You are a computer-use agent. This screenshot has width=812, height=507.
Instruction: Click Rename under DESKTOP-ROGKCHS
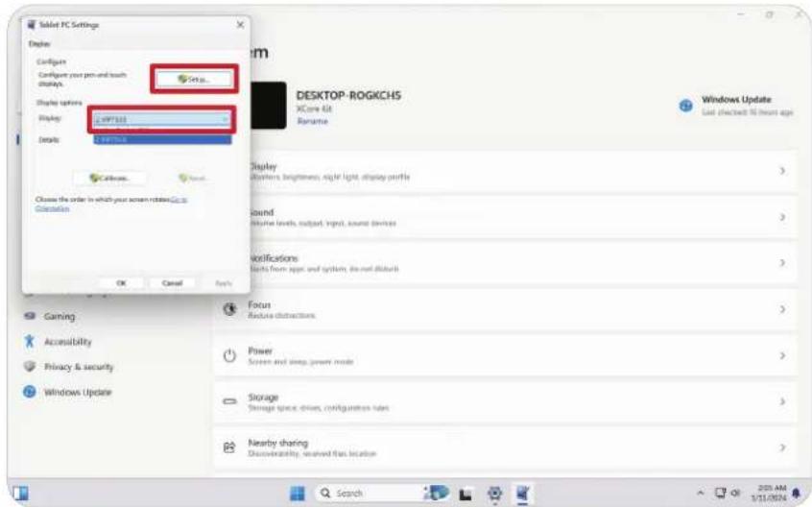click(312, 121)
